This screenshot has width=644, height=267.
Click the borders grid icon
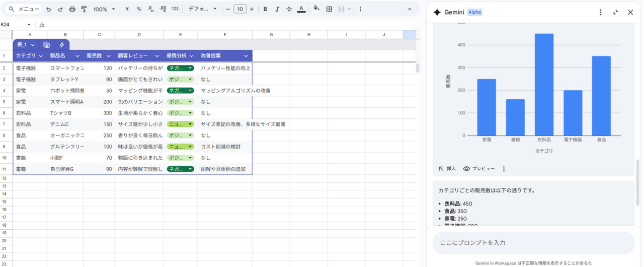(x=329, y=9)
